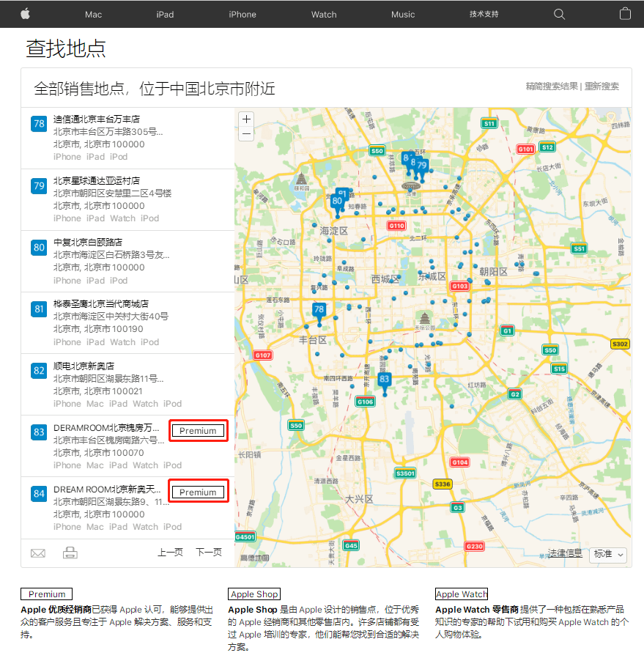Click the G106 highway marker on map

365,402
